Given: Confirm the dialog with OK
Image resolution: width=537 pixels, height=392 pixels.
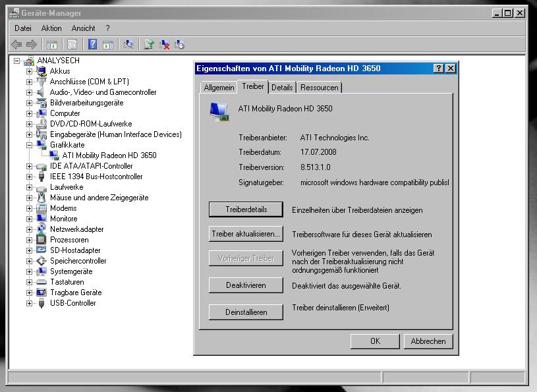Looking at the screenshot, I should [375, 341].
